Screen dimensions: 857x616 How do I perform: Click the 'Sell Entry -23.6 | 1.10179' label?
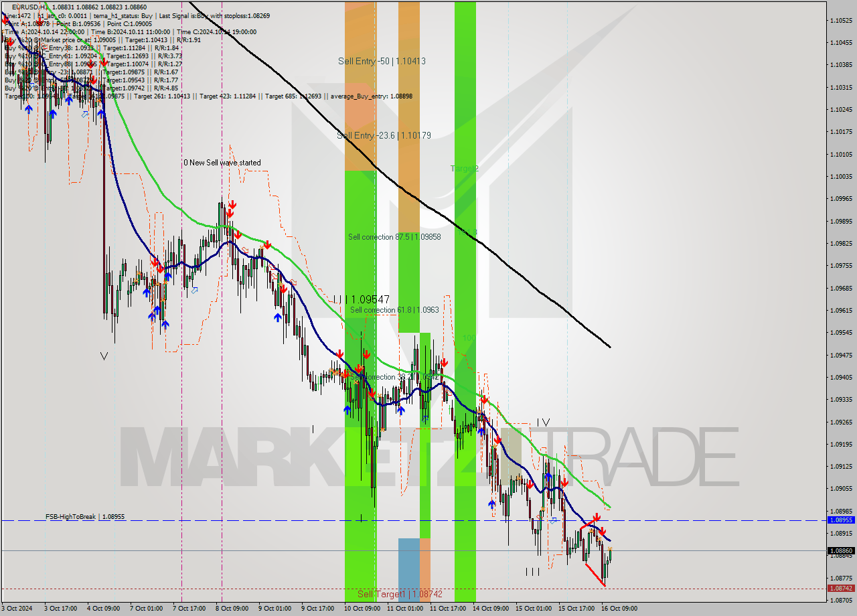[384, 135]
